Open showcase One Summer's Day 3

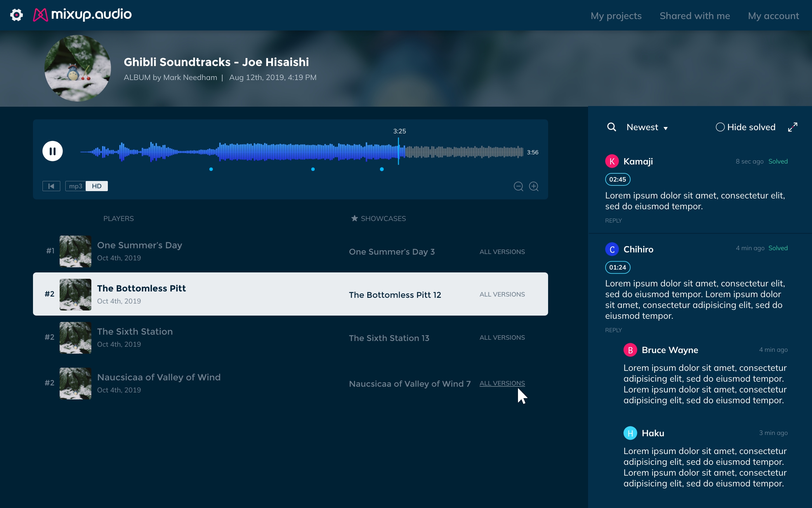point(392,252)
